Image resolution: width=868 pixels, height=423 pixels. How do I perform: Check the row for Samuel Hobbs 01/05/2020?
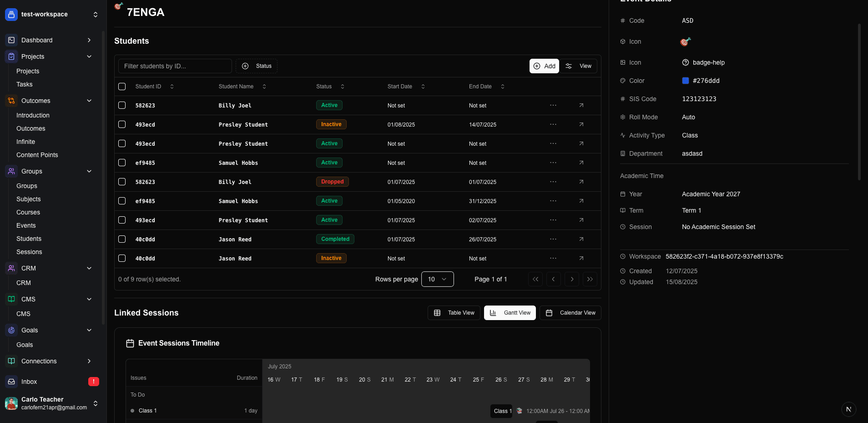click(122, 201)
